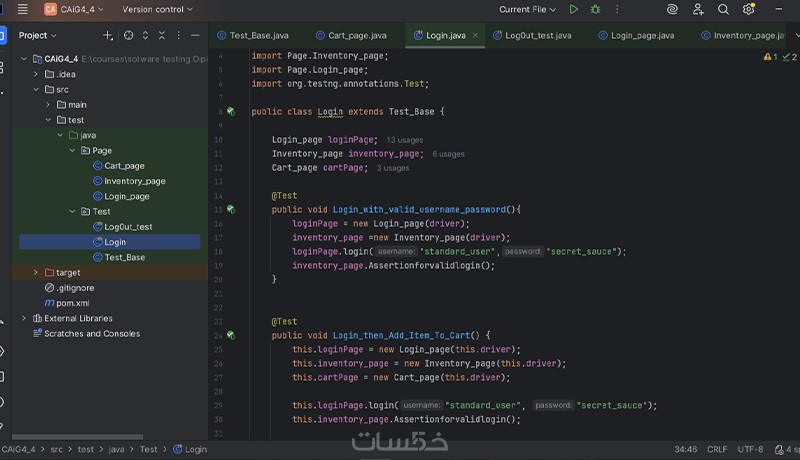The image size is (800, 460).
Task: Run Login_with_valid_username_password test from gutter
Action: (231, 210)
